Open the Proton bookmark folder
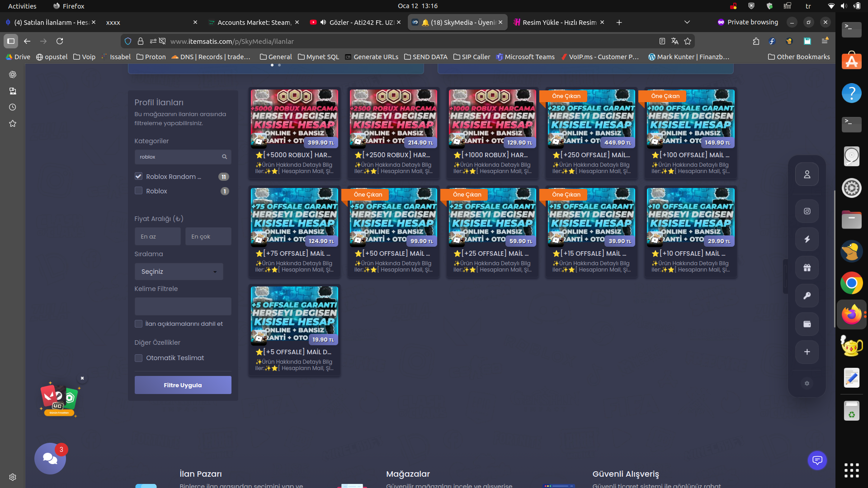Image resolution: width=868 pixels, height=488 pixels. (151, 57)
